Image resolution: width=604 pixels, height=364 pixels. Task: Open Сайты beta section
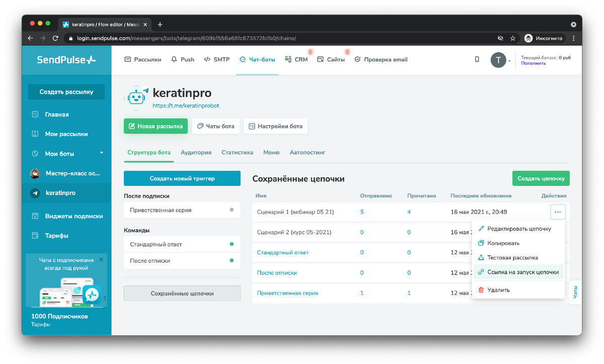point(331,59)
